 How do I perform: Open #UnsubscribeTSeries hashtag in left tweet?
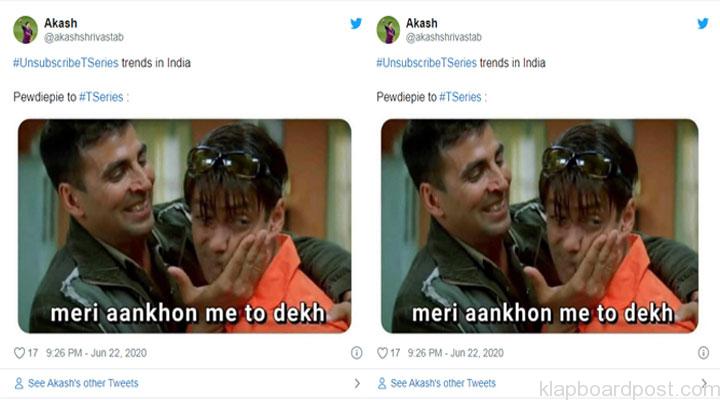coord(66,63)
